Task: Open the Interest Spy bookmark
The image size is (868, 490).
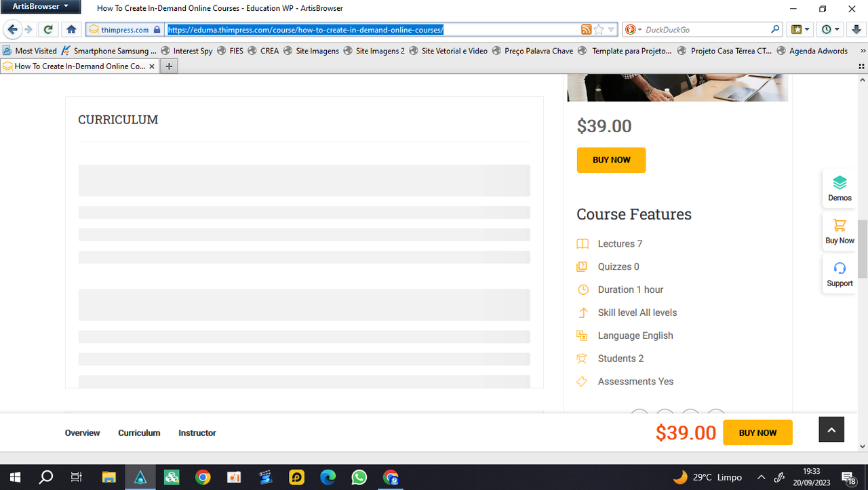Action: click(x=186, y=51)
